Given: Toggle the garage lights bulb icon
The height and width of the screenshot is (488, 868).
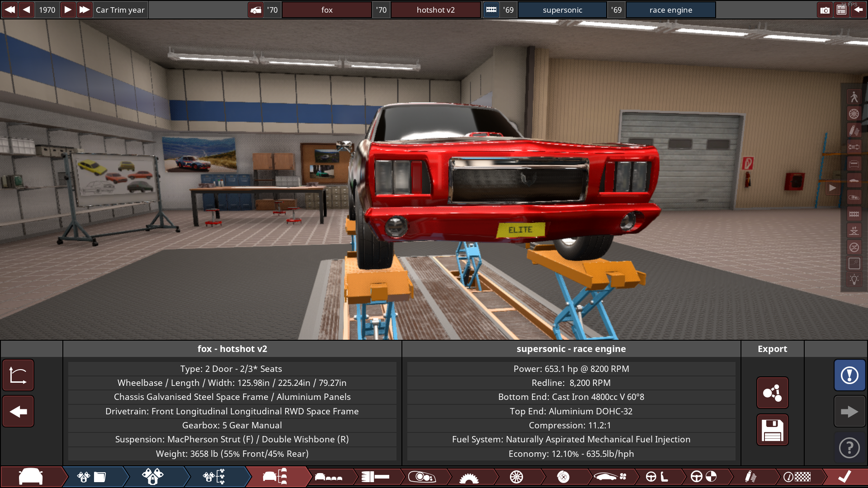Looking at the screenshot, I should (854, 280).
